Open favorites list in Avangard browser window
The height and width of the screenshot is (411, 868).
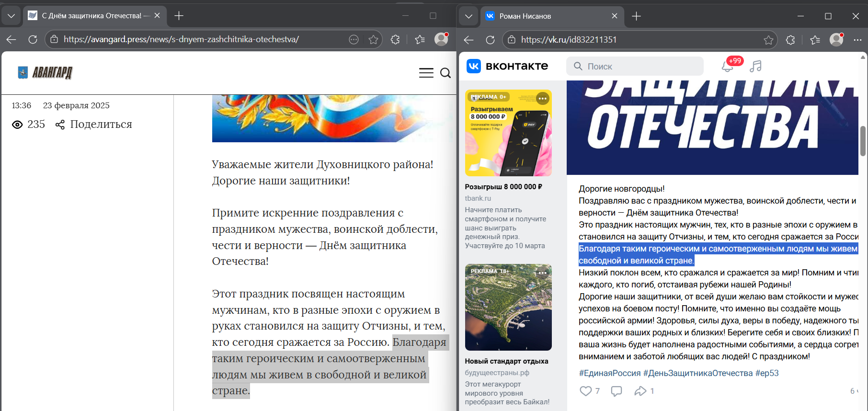pos(420,40)
